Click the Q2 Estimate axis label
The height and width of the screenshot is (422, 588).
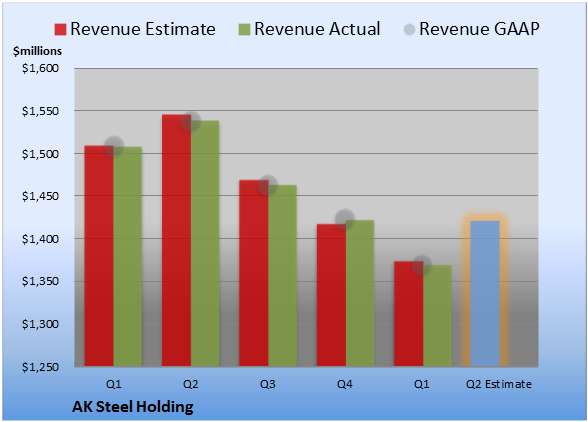[499, 384]
